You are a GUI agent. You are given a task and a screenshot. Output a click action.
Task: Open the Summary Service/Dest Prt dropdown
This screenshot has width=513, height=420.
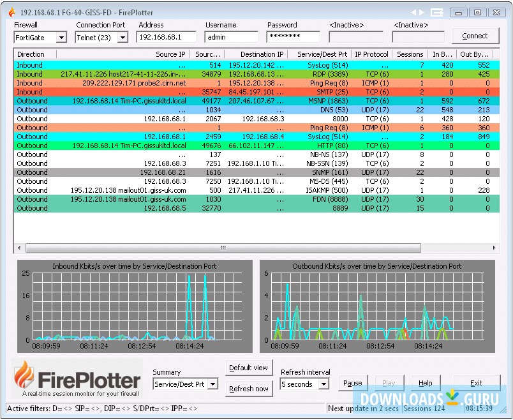click(x=213, y=384)
